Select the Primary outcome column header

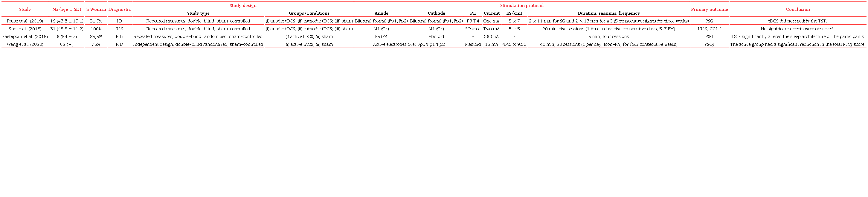click(x=709, y=10)
